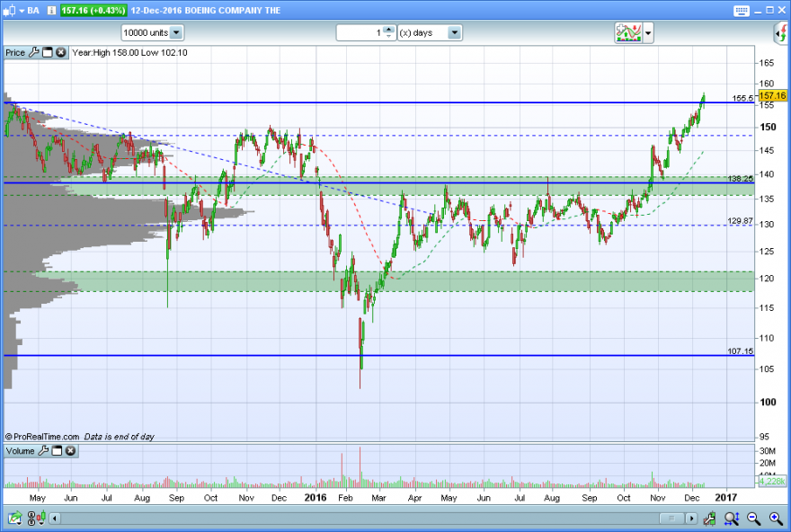Close the Price panel
791x532 pixels.
pos(61,52)
